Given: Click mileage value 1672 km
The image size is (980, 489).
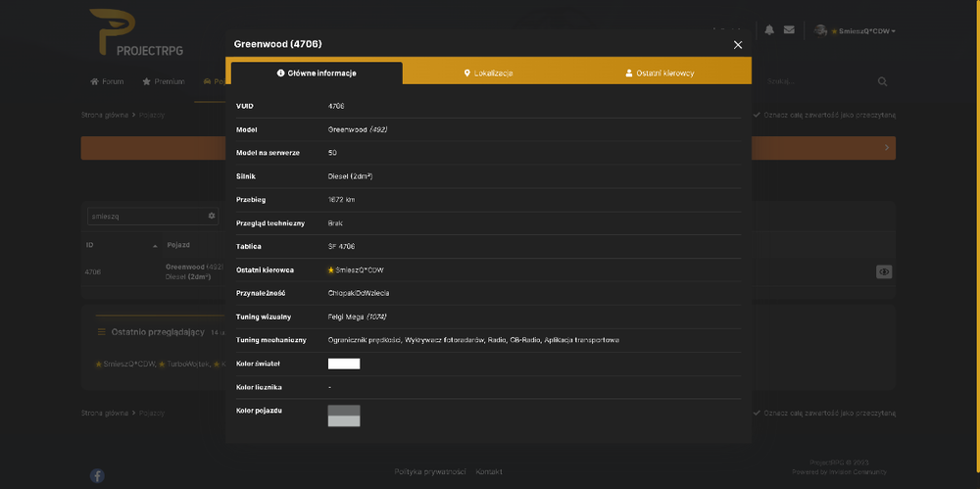Looking at the screenshot, I should pos(341,200).
